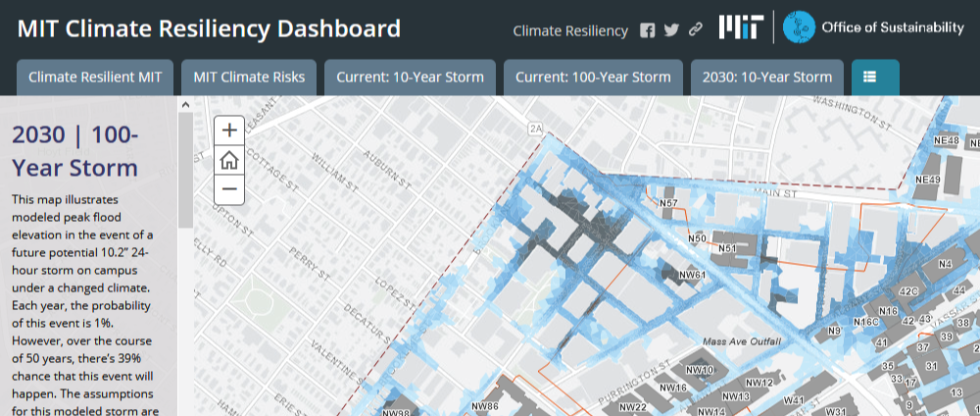Share dashboard on Facebook
Screen dimensions: 980x416
pyautogui.click(x=648, y=30)
